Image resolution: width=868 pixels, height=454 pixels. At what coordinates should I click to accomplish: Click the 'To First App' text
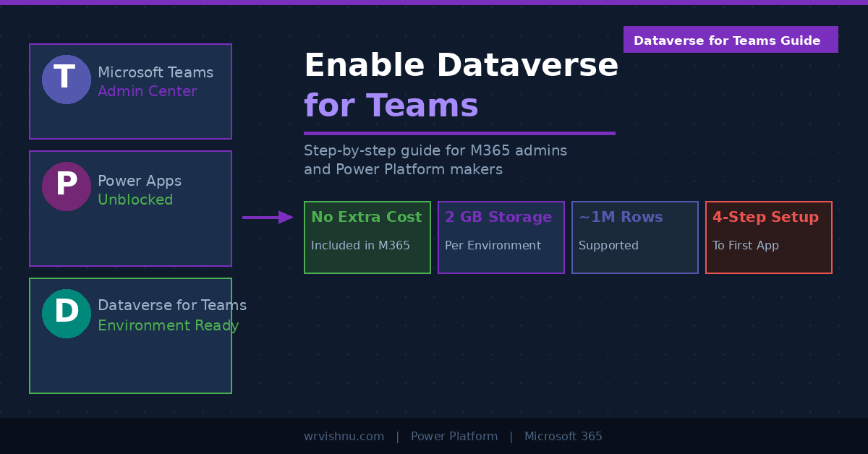tap(746, 246)
